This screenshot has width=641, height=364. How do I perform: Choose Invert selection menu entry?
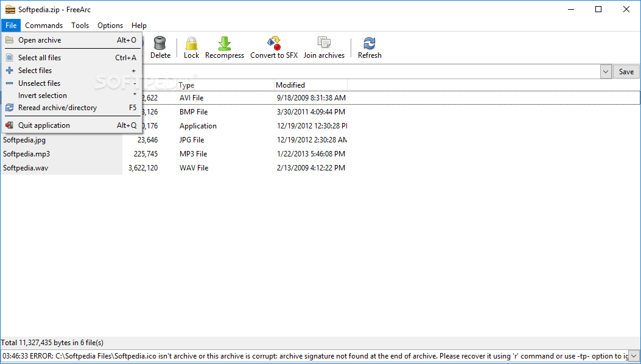[x=72, y=96]
